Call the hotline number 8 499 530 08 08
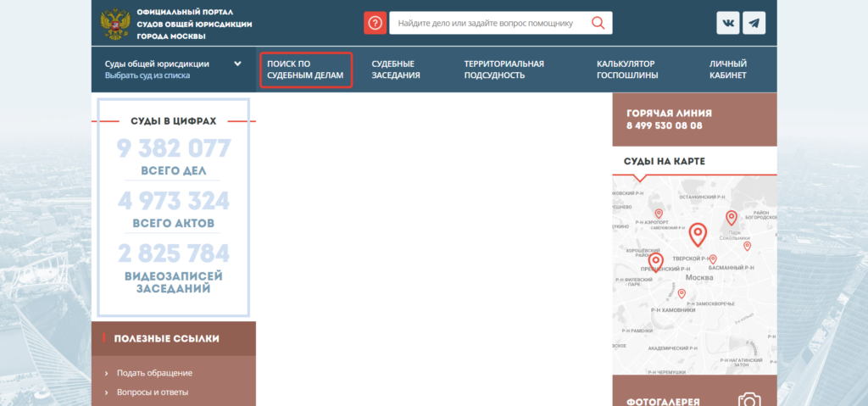This screenshot has width=868, height=406. point(664,125)
